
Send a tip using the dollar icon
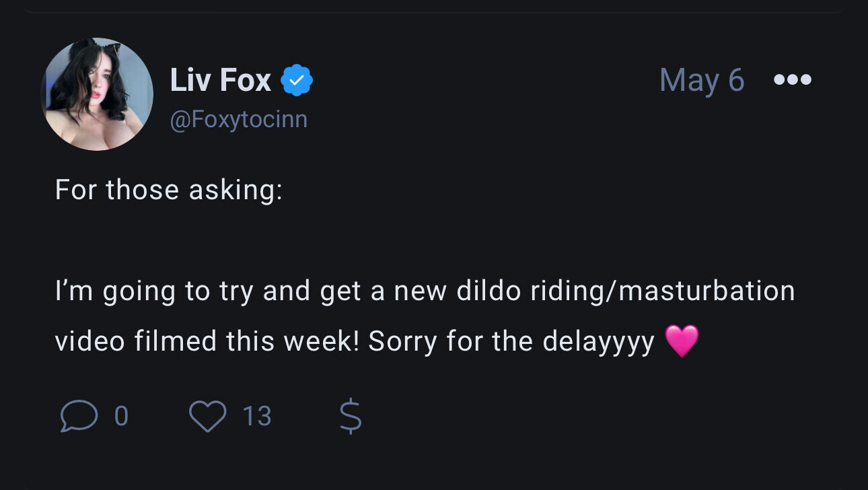(350, 416)
